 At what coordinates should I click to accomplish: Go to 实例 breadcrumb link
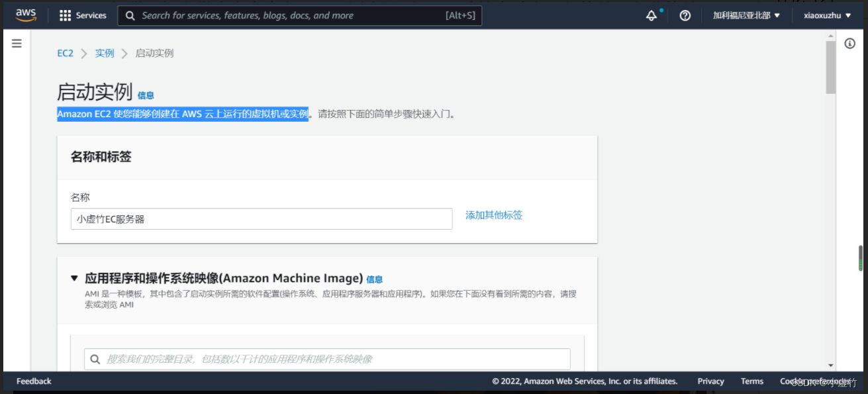pyautogui.click(x=105, y=53)
